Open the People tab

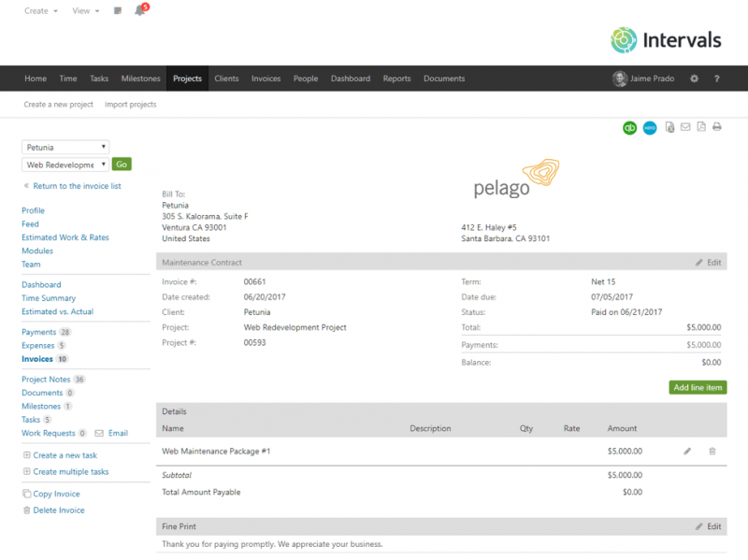[x=306, y=79]
